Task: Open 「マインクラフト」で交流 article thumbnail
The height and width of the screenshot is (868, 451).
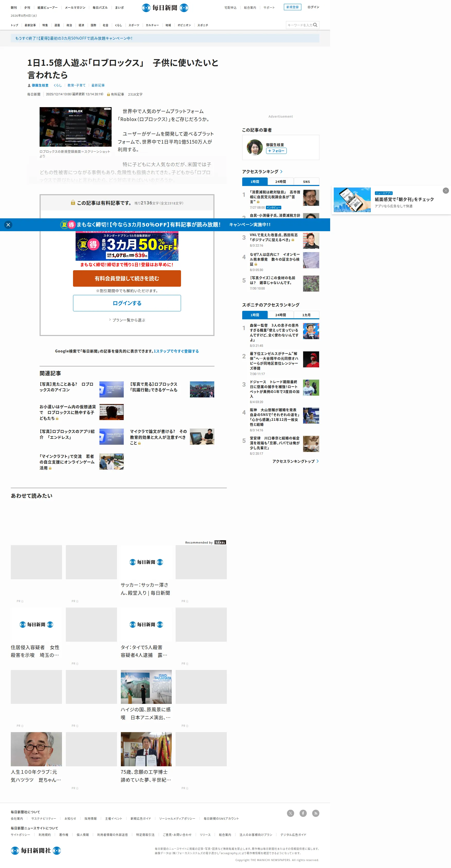Action: pos(112,462)
